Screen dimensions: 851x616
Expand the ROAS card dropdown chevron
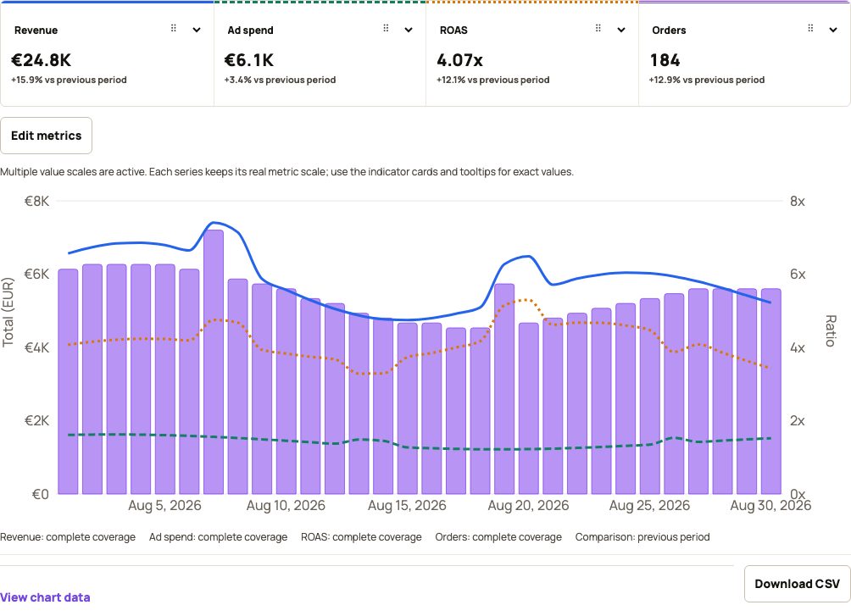coord(621,30)
